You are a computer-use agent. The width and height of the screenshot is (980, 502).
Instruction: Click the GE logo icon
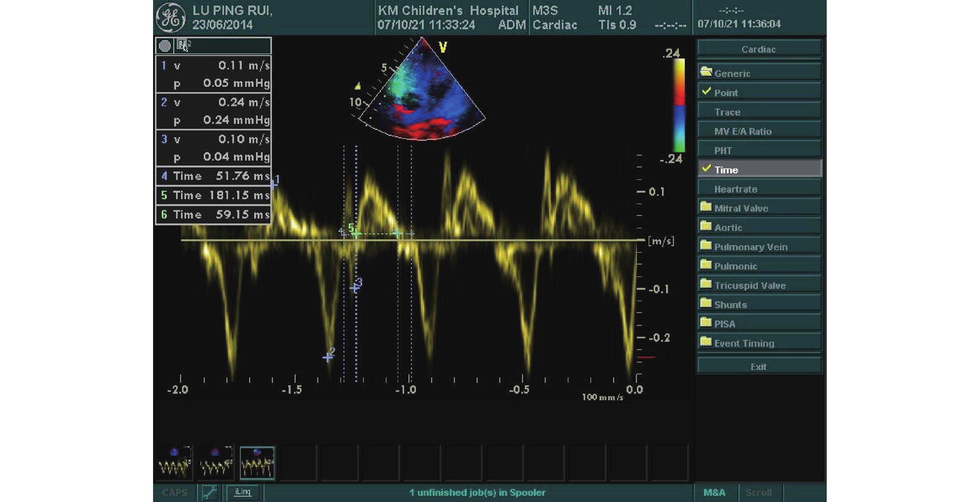coord(171,18)
